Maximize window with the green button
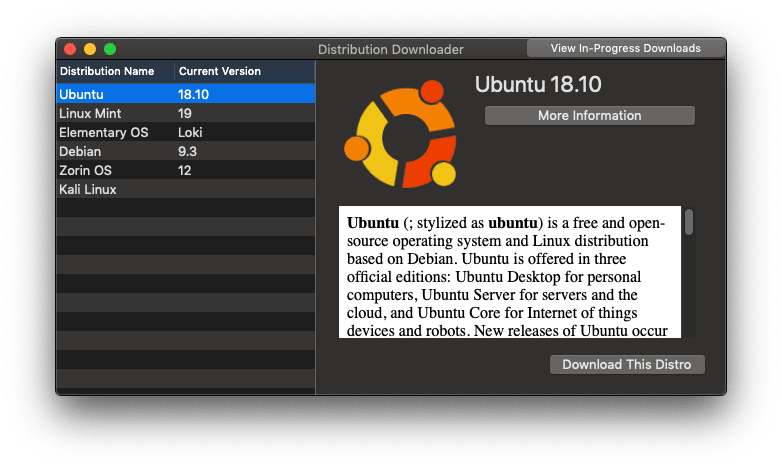The height and width of the screenshot is (469, 782). [110, 49]
